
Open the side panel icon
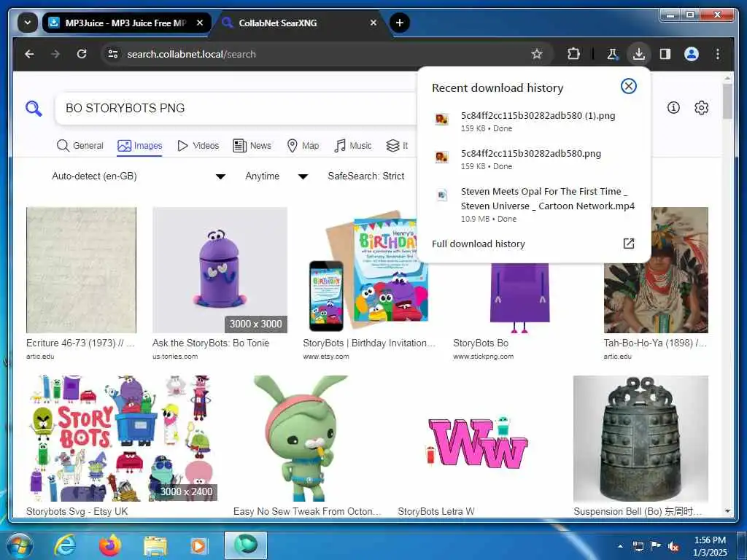(665, 54)
